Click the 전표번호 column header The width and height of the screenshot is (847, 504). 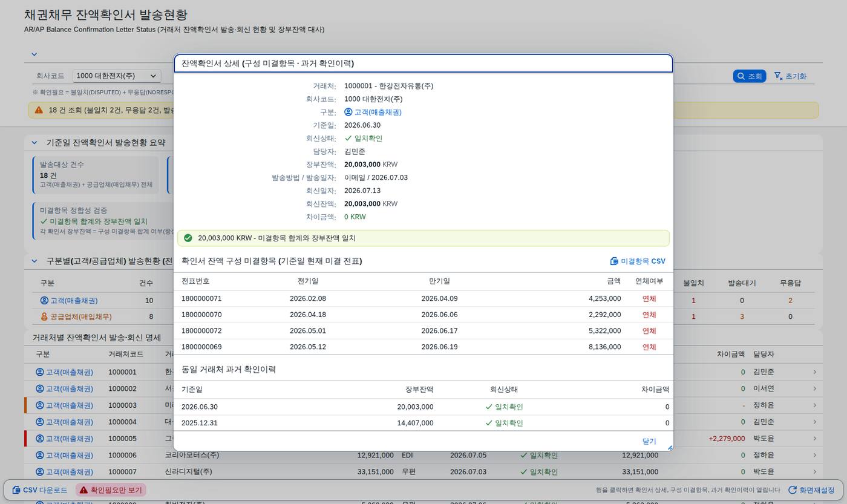pos(195,281)
